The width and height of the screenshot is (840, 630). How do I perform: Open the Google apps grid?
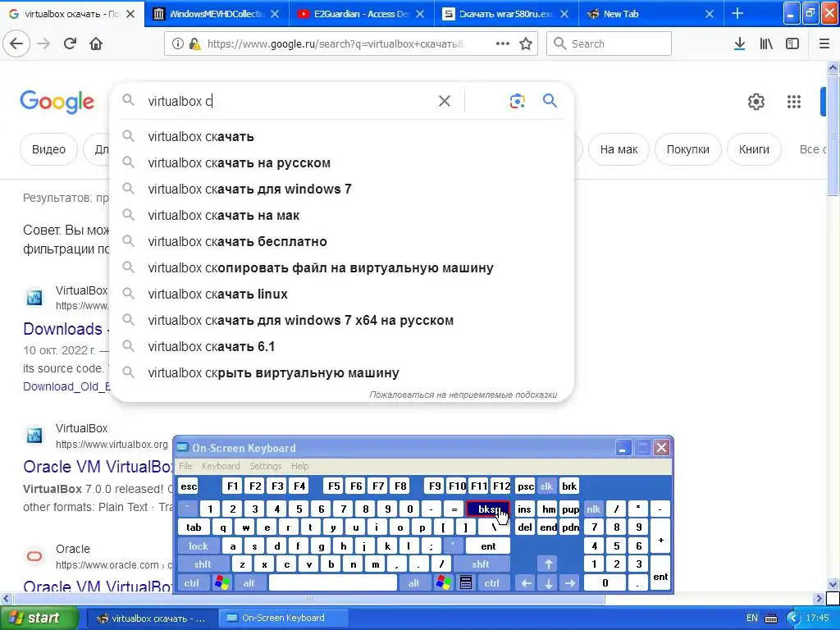pyautogui.click(x=793, y=102)
